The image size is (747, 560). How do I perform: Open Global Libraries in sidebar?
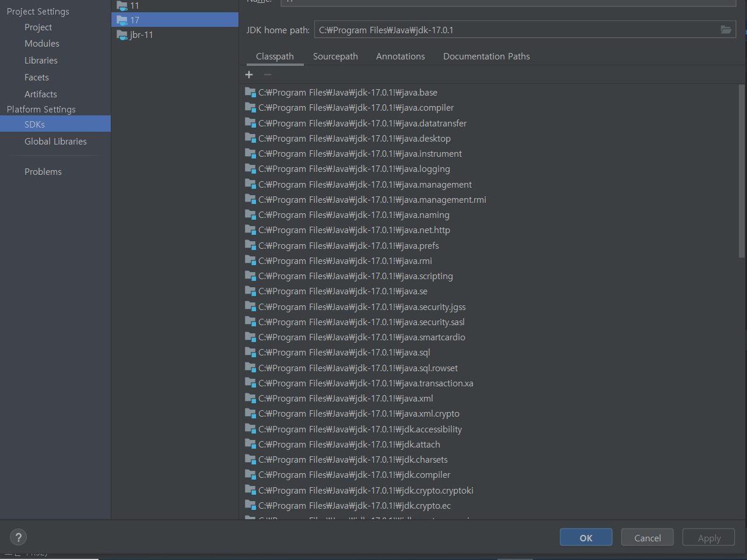pos(55,142)
